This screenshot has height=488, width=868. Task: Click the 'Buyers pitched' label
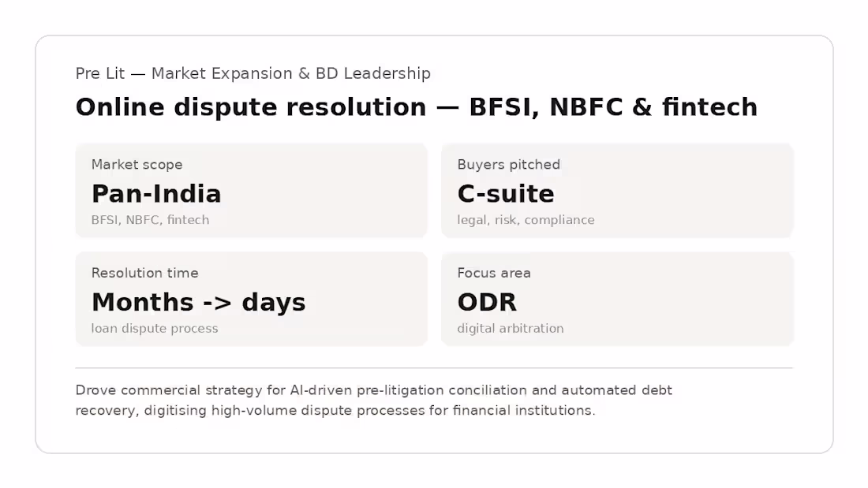pos(509,164)
